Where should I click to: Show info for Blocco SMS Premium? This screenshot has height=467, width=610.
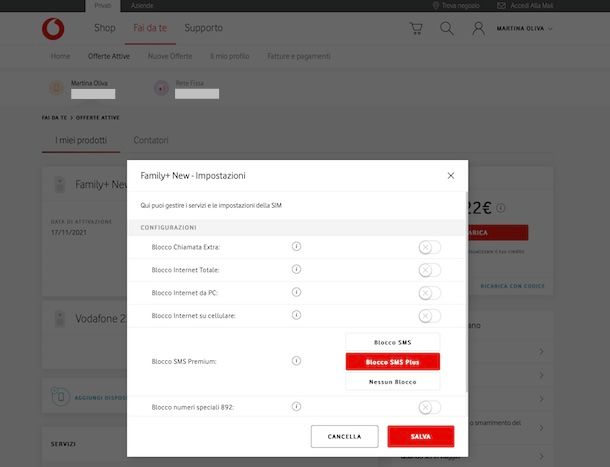click(x=296, y=361)
